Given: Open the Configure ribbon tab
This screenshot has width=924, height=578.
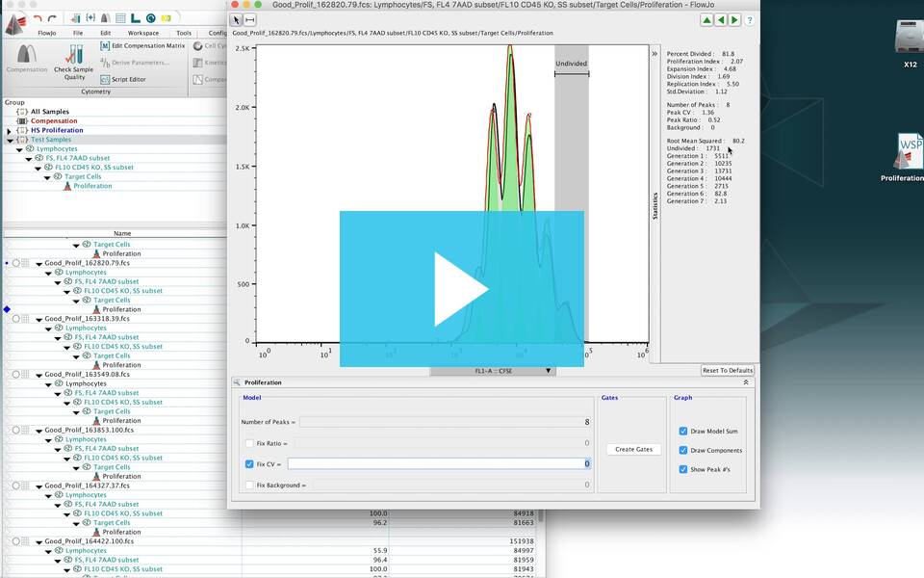Looking at the screenshot, I should coord(217,33).
